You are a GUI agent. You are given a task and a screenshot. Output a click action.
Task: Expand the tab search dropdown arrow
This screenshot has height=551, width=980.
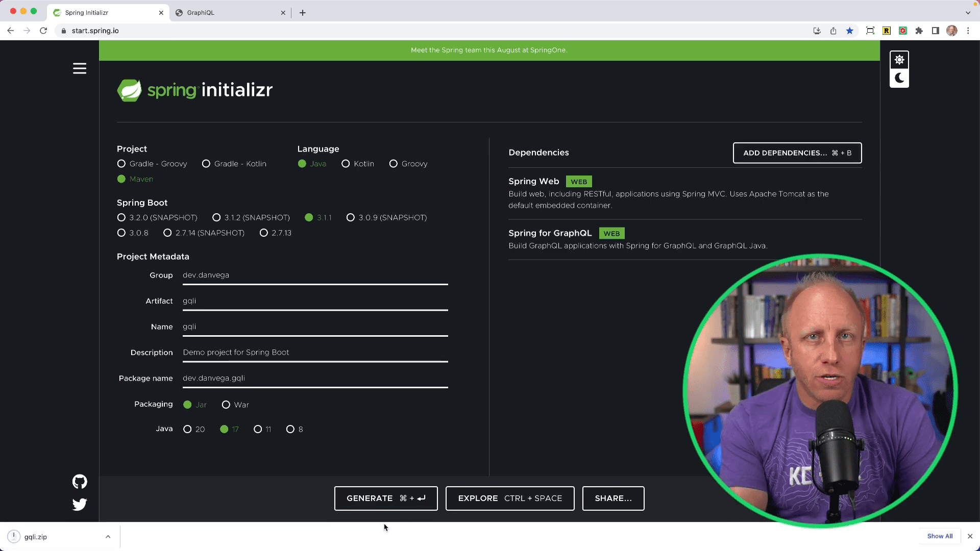pyautogui.click(x=968, y=13)
